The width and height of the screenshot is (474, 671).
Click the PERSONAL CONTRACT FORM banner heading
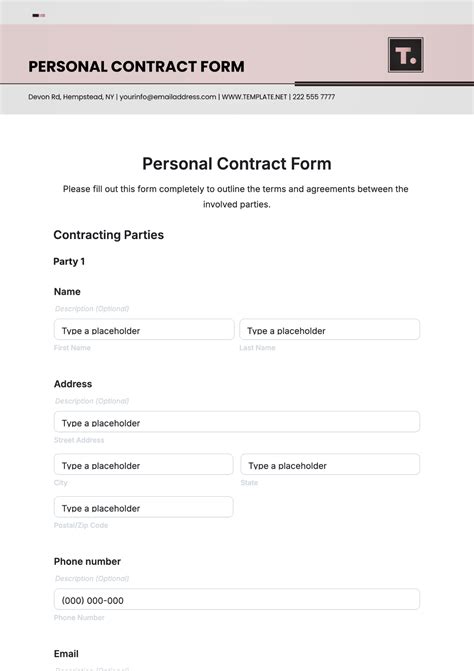(x=136, y=66)
